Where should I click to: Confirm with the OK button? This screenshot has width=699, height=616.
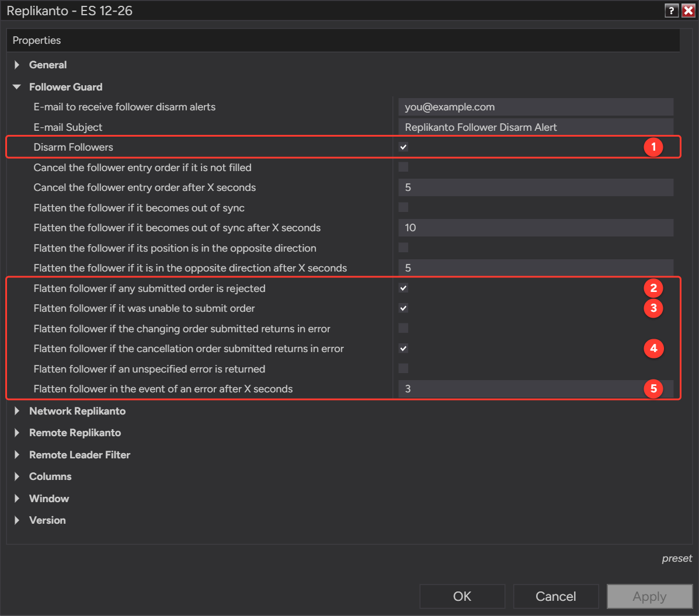click(x=462, y=596)
